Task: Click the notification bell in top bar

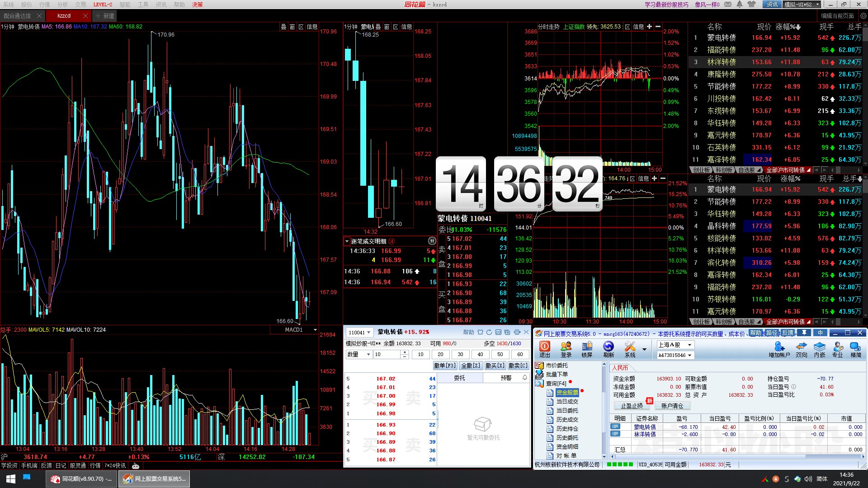Action: [x=739, y=4]
